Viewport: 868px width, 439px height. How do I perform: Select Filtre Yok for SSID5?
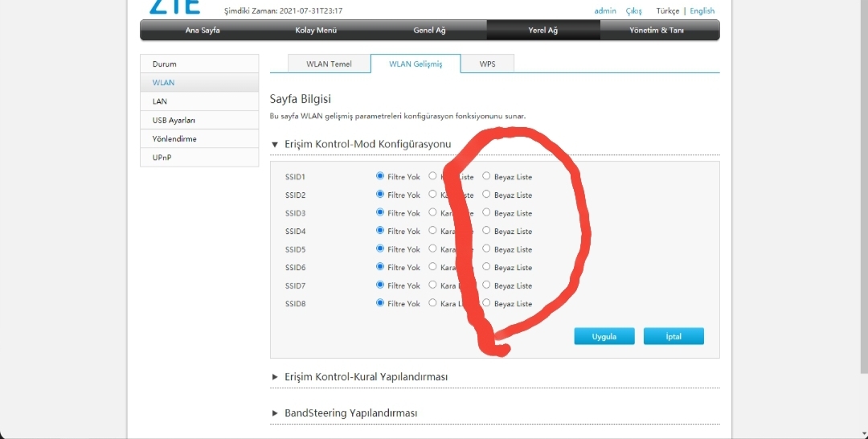(379, 248)
